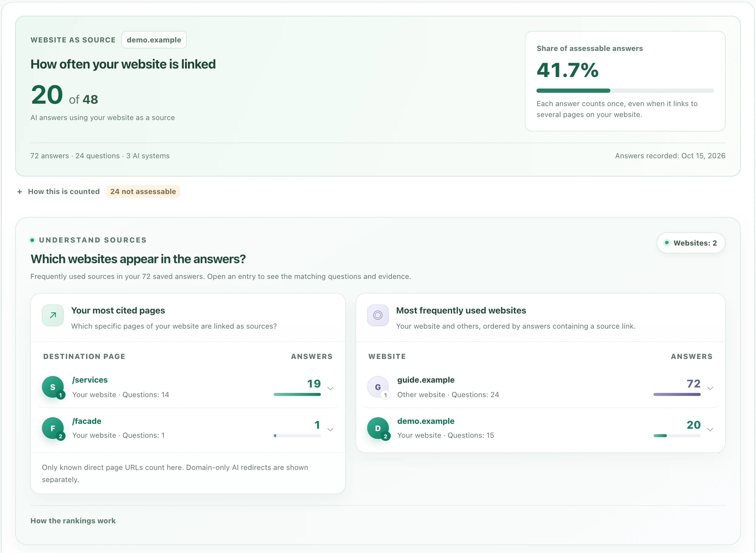Click the 41.7% share value
Screen dimensions: 756x553
(567, 70)
